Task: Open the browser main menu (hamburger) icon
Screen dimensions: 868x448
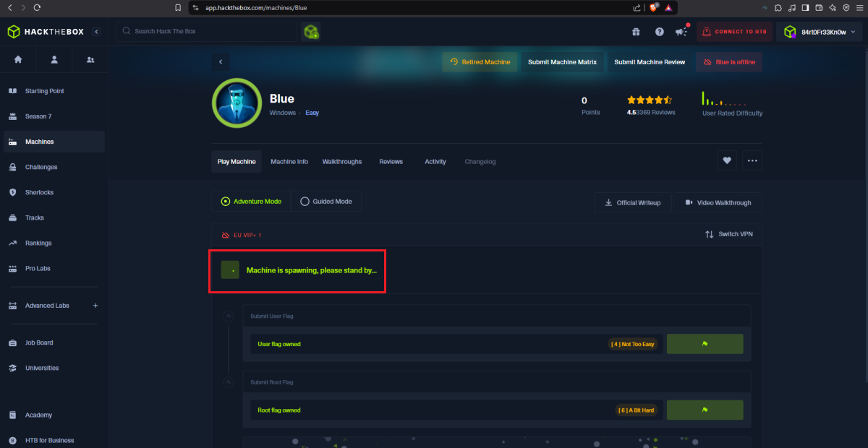Action: pyautogui.click(x=859, y=8)
